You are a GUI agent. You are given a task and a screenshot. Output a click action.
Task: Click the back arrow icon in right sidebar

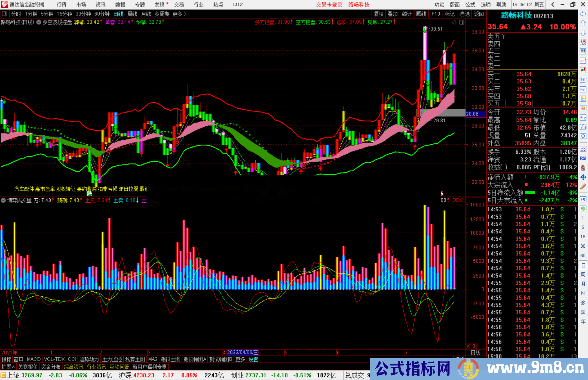[583, 14]
